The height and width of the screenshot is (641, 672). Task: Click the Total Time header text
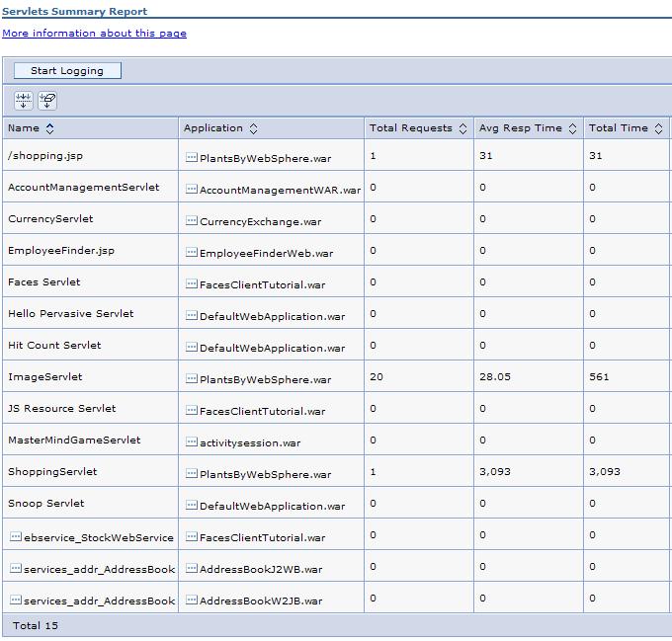point(619,128)
